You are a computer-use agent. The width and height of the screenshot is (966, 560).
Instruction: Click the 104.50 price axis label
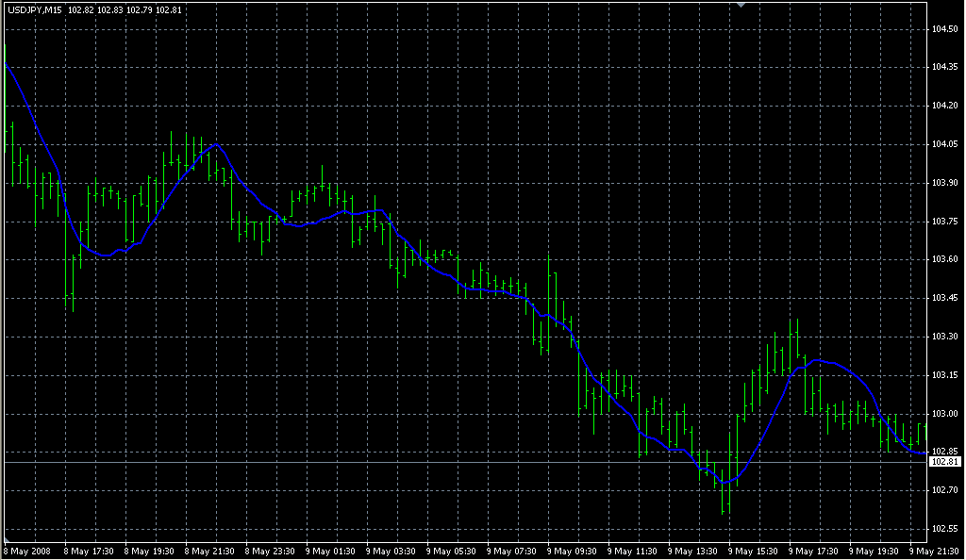coord(944,29)
